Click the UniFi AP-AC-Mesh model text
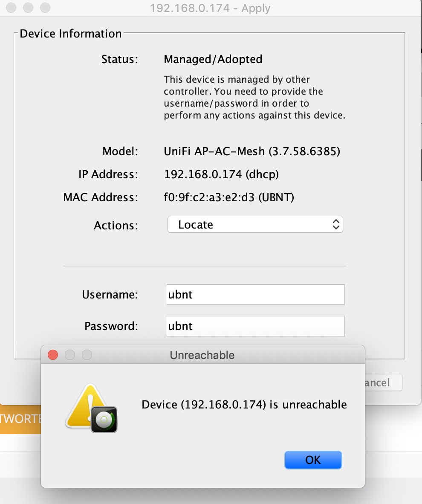Screen dimensions: 422x504 pos(252,151)
